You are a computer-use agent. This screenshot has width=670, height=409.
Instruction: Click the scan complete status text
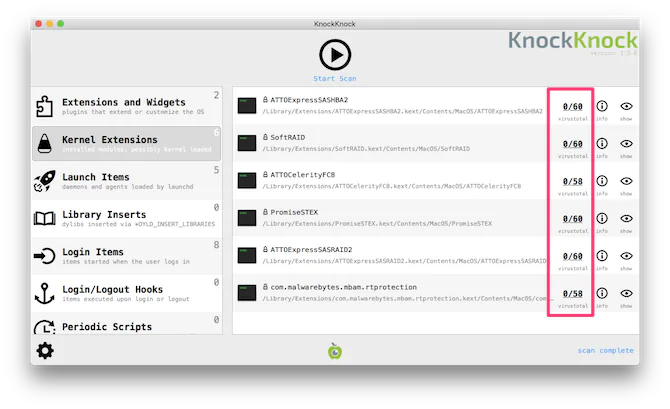pyautogui.click(x=605, y=350)
